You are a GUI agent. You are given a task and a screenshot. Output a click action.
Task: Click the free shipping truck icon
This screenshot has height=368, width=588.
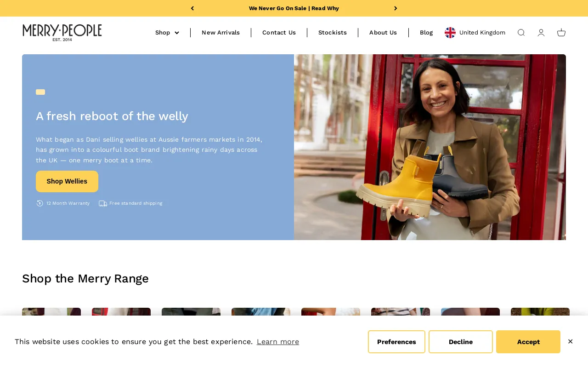point(102,203)
